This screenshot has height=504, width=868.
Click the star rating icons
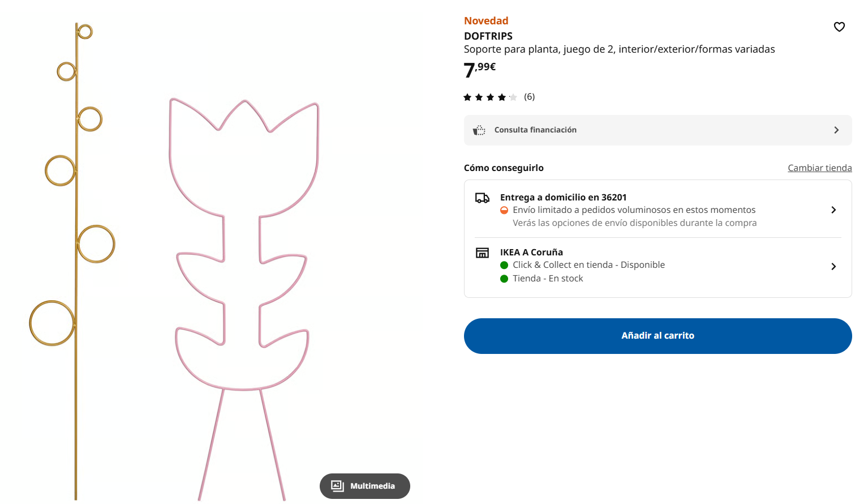tap(490, 97)
